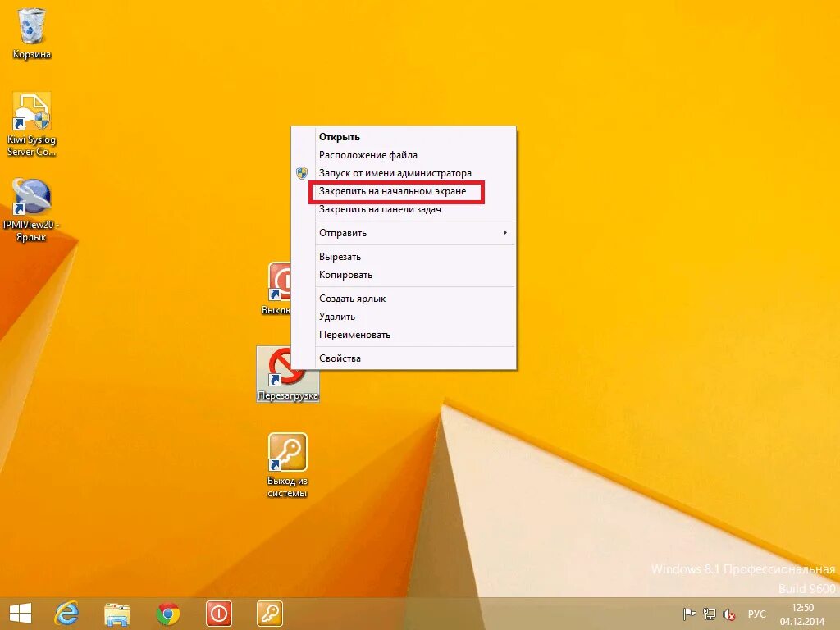Switch input language via РУС indicator

[x=757, y=614]
